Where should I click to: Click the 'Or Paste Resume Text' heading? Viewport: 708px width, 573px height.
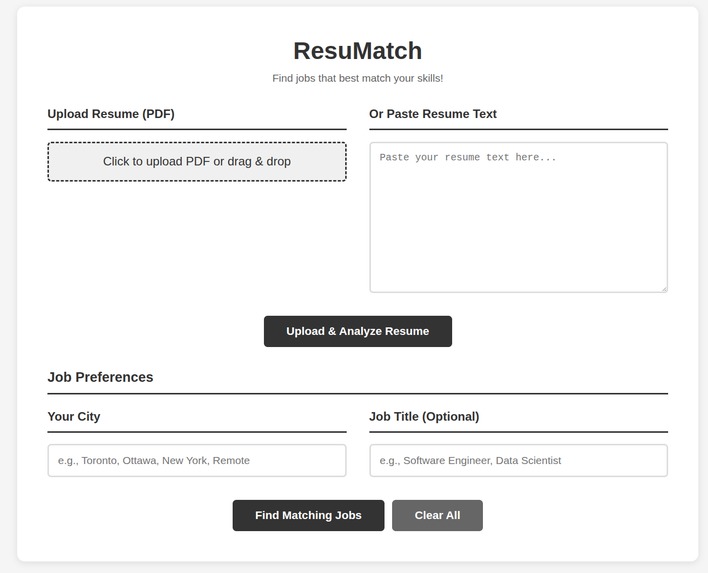pos(433,114)
